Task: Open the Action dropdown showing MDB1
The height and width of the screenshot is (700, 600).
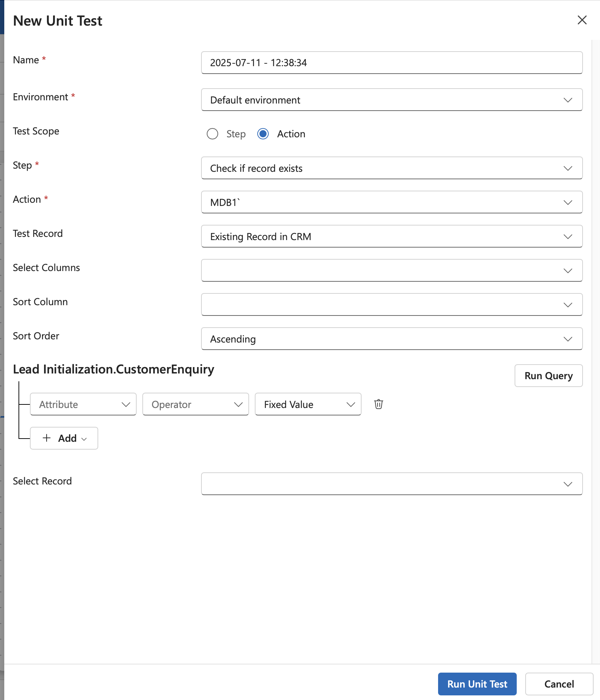Action: pyautogui.click(x=391, y=202)
